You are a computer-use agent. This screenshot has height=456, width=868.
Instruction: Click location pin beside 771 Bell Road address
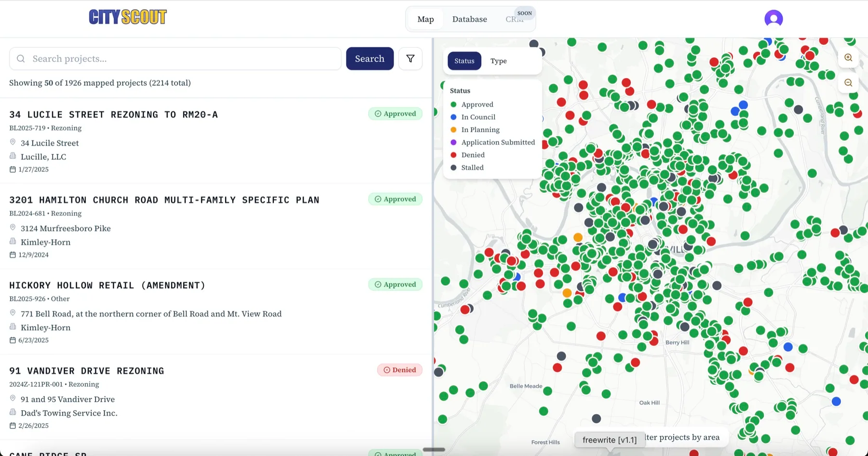13,313
